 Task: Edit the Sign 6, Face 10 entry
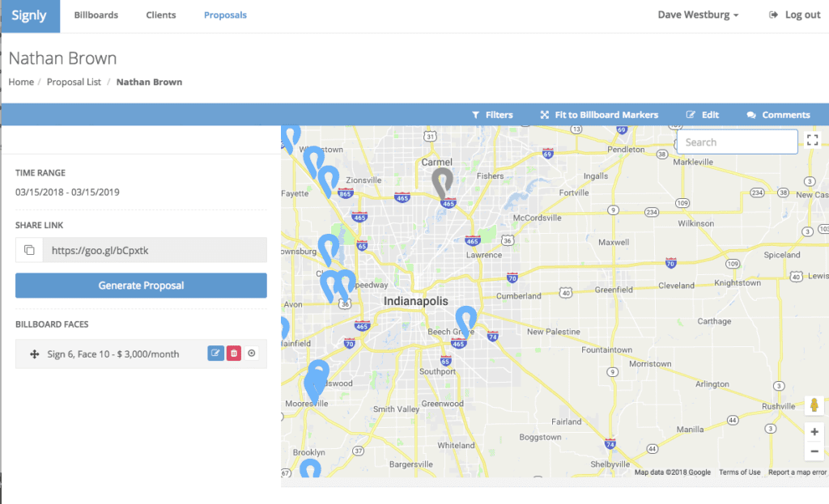coord(215,354)
